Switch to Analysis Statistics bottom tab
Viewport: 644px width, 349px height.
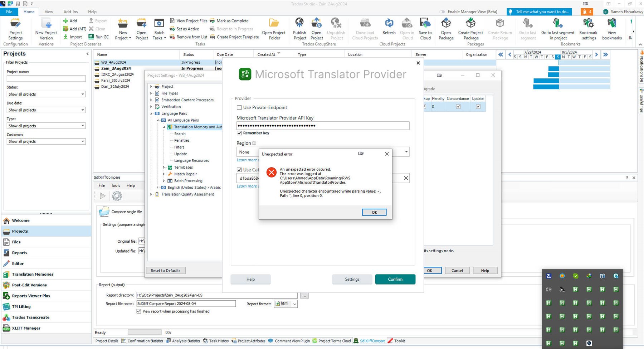(183, 341)
